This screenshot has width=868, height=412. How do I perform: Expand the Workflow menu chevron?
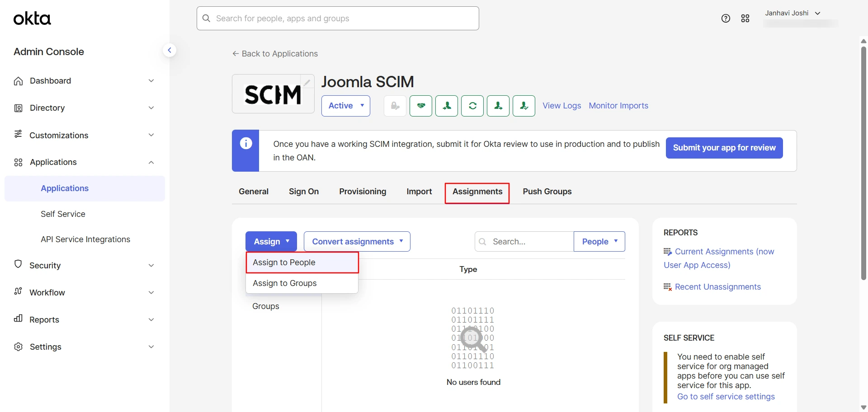point(151,292)
